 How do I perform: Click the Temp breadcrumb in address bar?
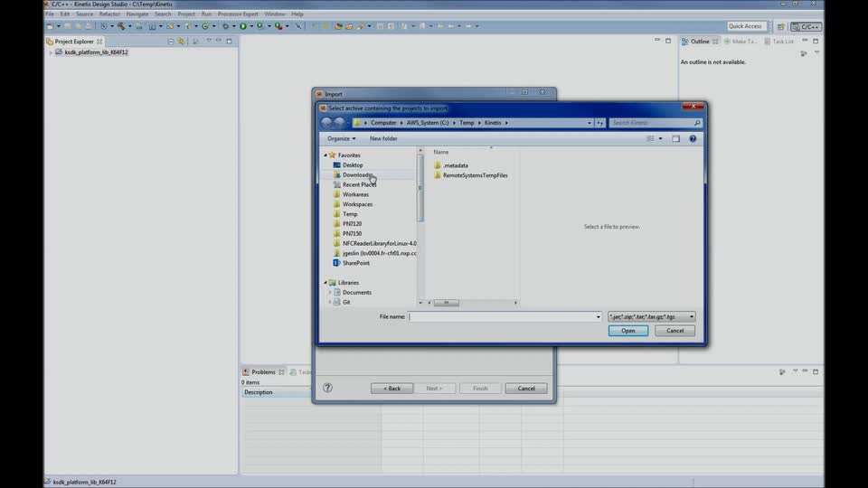click(x=467, y=123)
